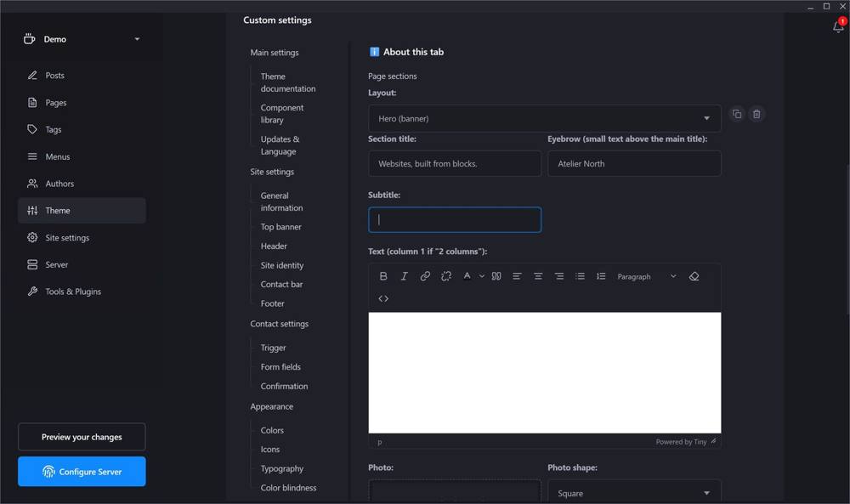This screenshot has width=850, height=504.
Task: Open Header settings tab
Action: point(274,246)
